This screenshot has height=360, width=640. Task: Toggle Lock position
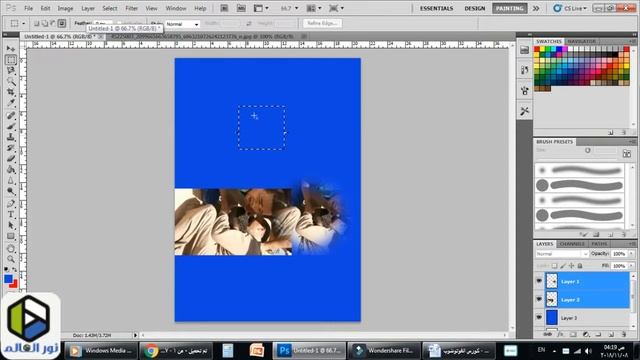[571, 266]
